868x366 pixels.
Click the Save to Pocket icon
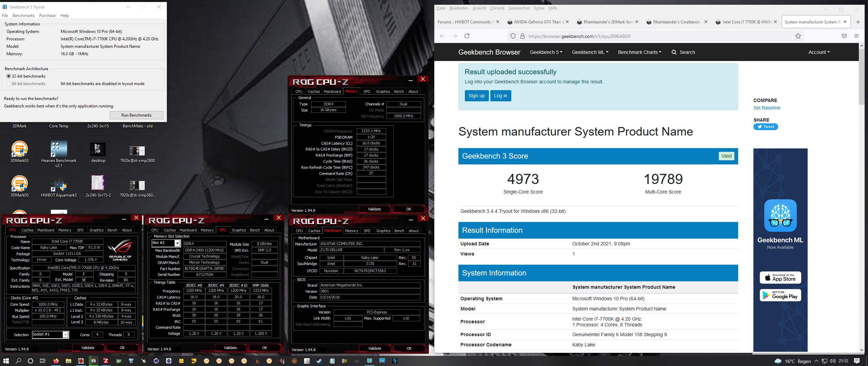[x=844, y=36]
